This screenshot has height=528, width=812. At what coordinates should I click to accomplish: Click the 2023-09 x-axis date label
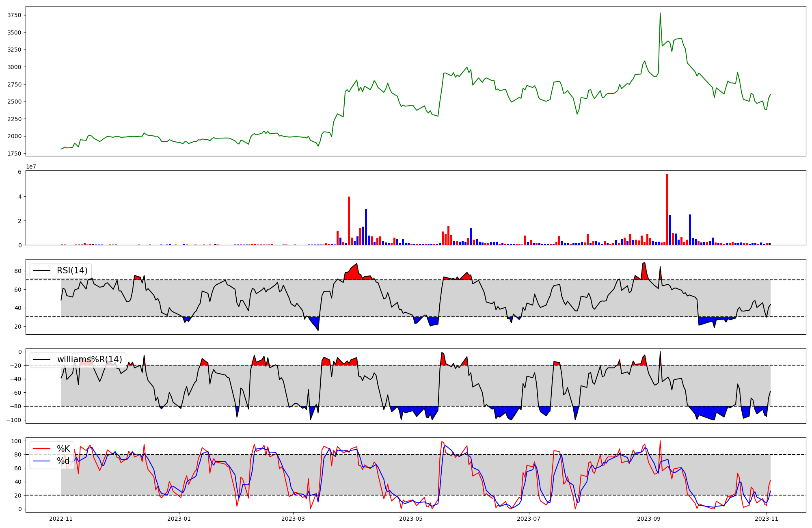click(649, 519)
